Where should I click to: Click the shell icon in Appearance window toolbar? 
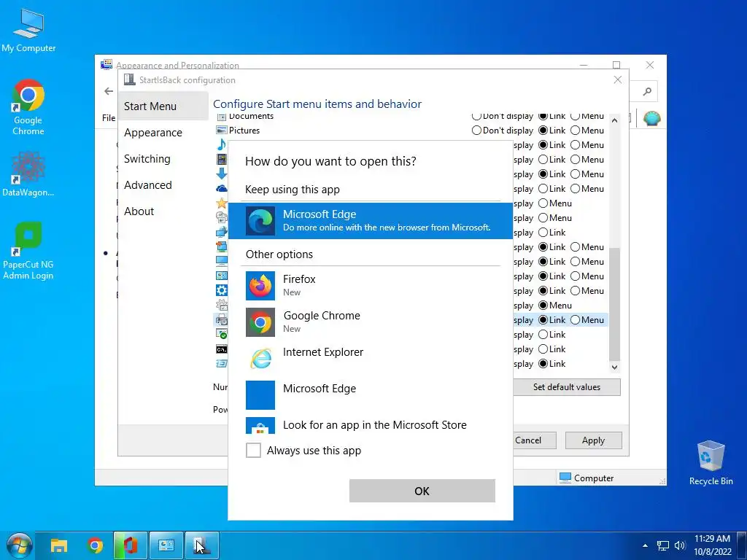click(651, 118)
